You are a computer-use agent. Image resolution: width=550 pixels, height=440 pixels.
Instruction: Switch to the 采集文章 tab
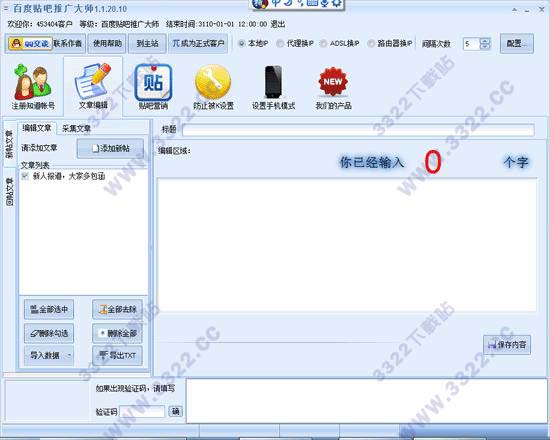(x=76, y=128)
